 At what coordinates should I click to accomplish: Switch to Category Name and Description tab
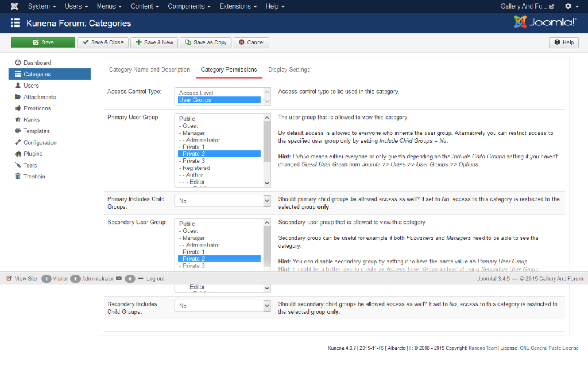[x=149, y=70]
